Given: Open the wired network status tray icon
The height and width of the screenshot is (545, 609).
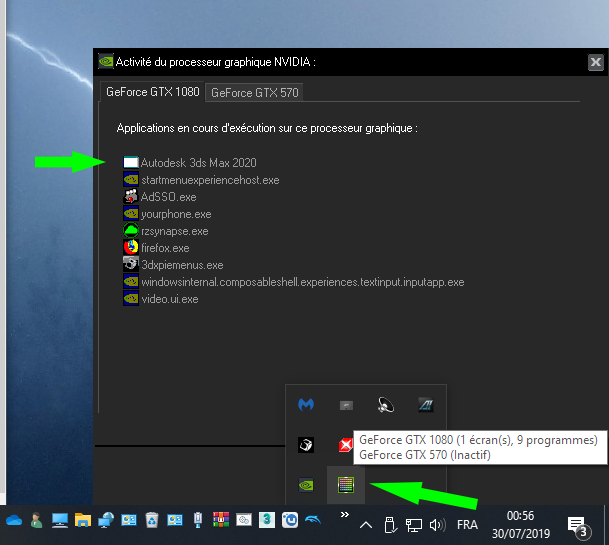Looking at the screenshot, I should coord(414,525).
